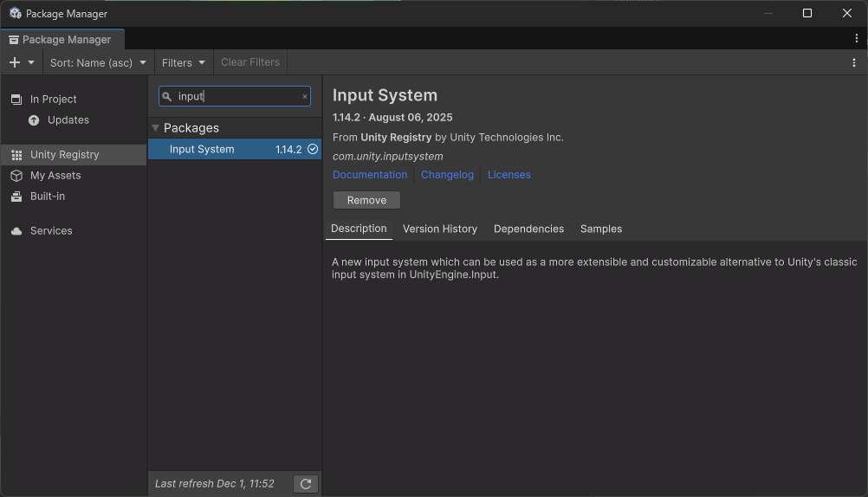Click the 1.14.2 · August 06, 2025 version line

coord(392,118)
